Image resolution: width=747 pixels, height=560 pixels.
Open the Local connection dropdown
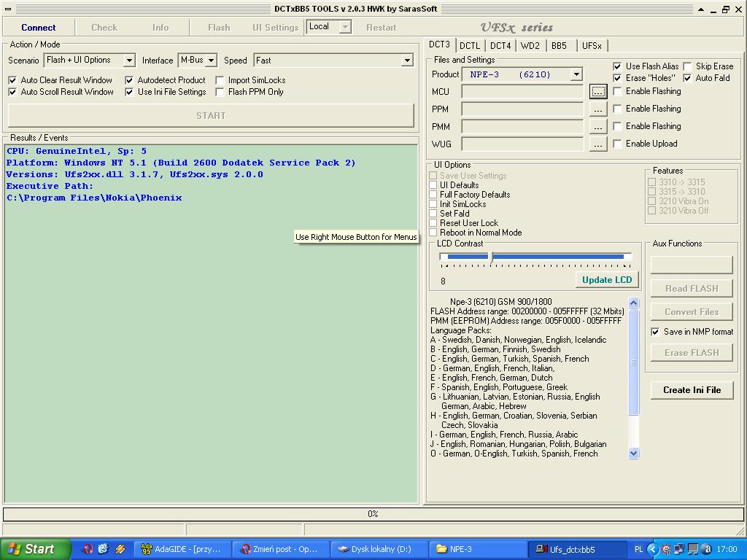click(345, 27)
